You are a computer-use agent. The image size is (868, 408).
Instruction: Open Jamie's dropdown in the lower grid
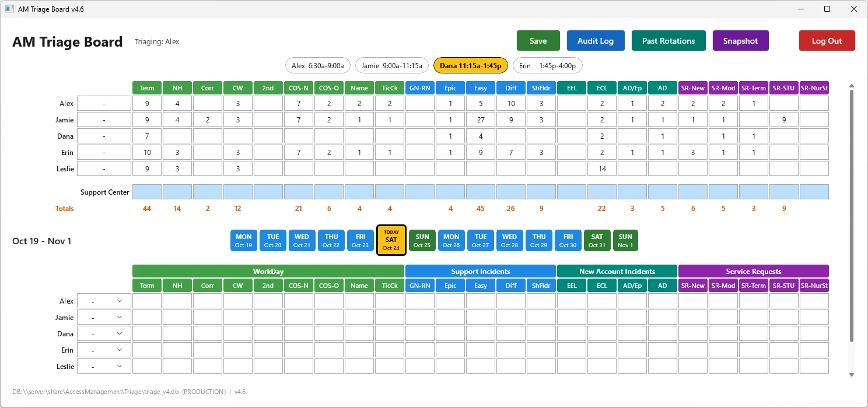104,317
